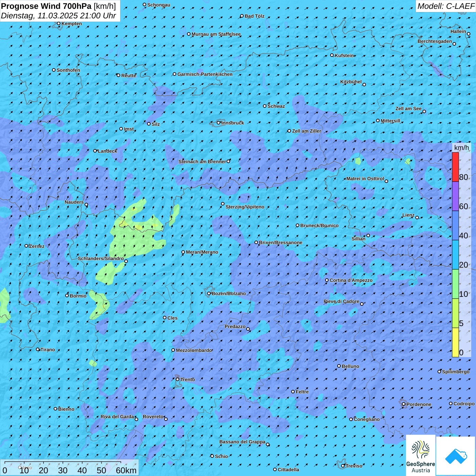Click the 'Nauders' label
This screenshot has height=476, width=476.
point(74,202)
